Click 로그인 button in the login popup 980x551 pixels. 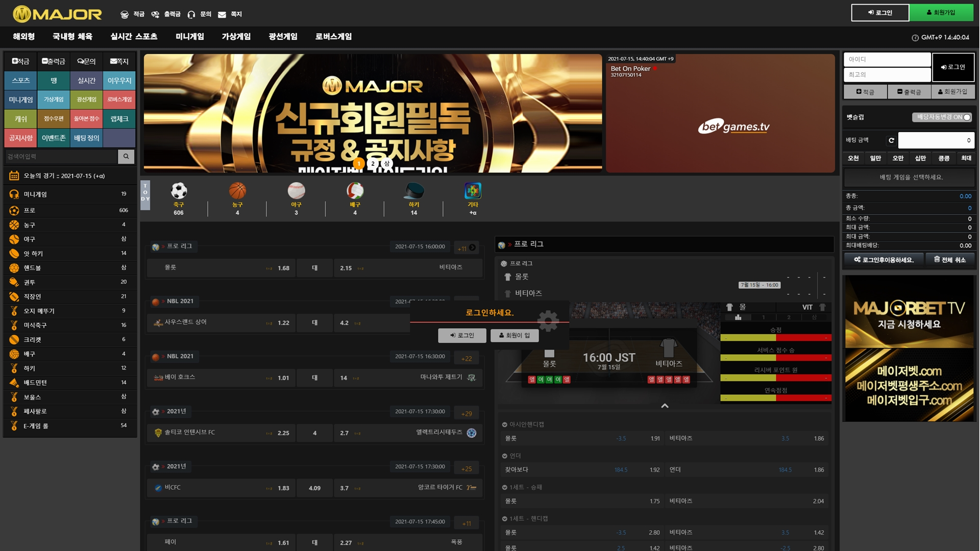coord(462,335)
